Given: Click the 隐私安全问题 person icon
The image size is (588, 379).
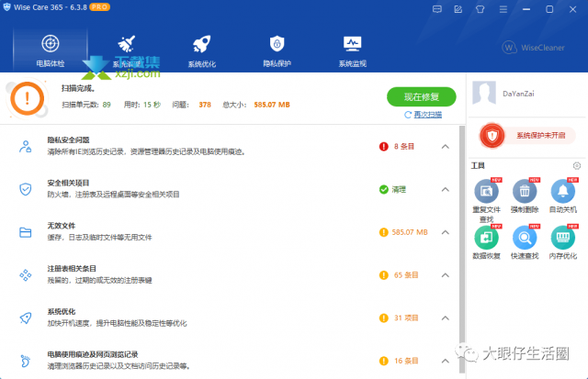Looking at the screenshot, I should point(25,147).
